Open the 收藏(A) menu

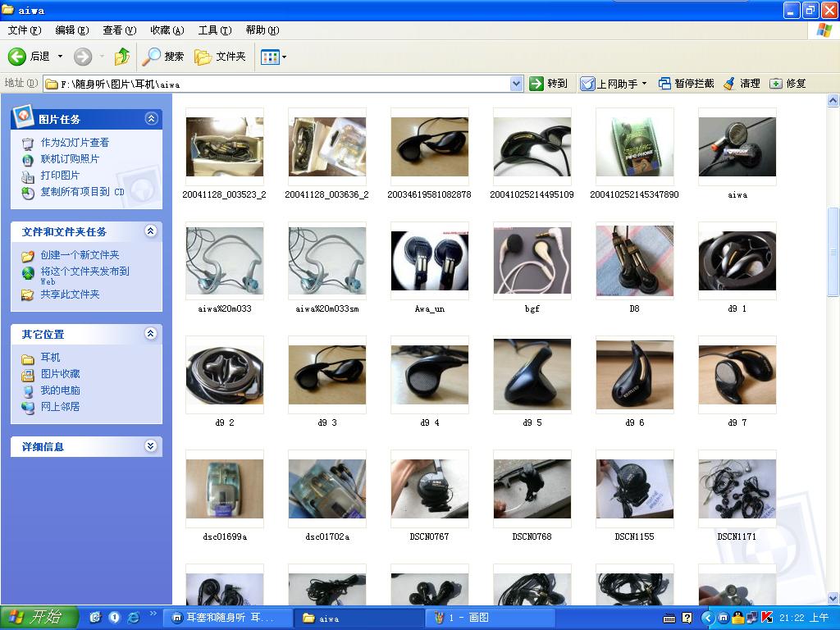tap(167, 30)
